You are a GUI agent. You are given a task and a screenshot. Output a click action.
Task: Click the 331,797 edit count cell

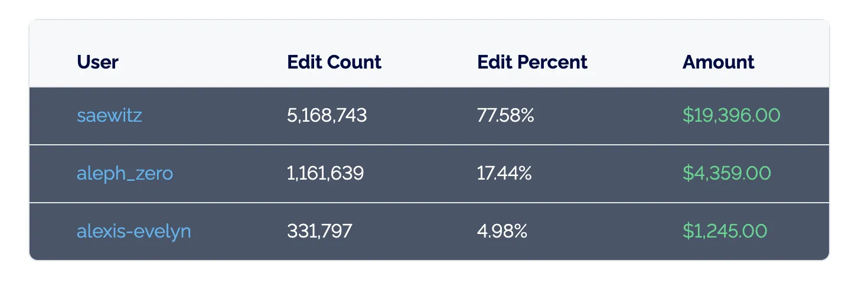[x=319, y=231]
